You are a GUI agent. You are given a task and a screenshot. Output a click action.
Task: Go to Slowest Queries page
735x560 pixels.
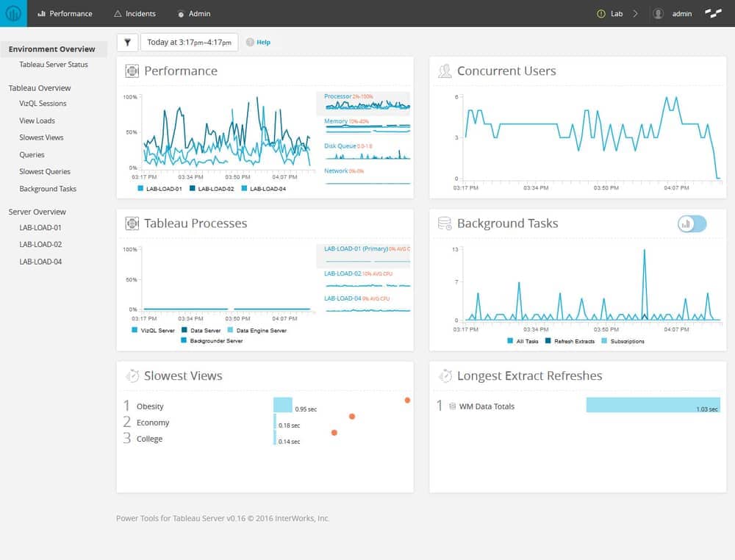[45, 172]
